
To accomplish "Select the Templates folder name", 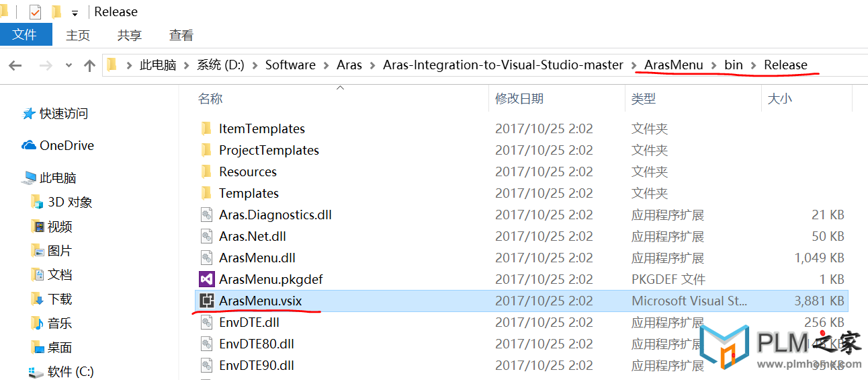I will point(249,193).
